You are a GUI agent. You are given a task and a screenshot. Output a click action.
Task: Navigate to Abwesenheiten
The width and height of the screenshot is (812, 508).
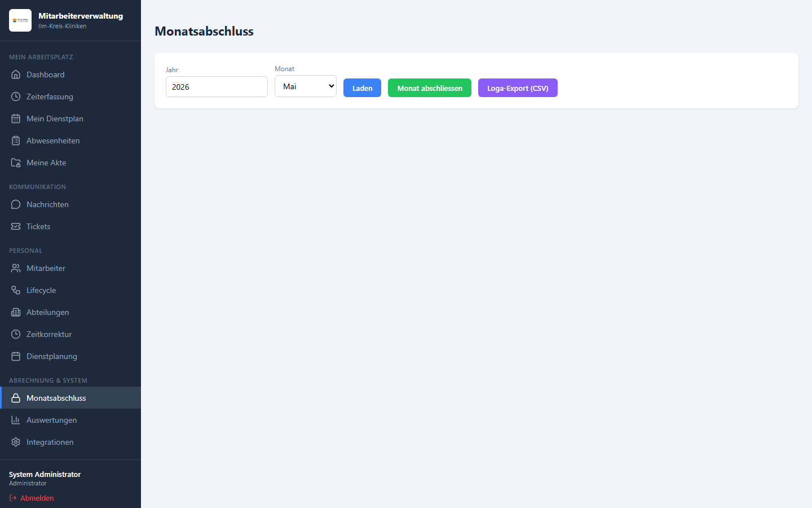pos(70,141)
